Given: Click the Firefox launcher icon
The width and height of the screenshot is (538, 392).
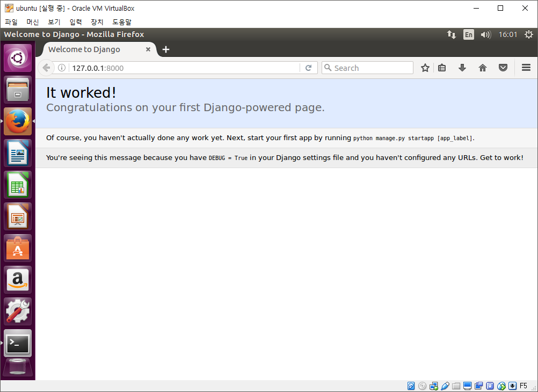Looking at the screenshot, I should coord(18,121).
